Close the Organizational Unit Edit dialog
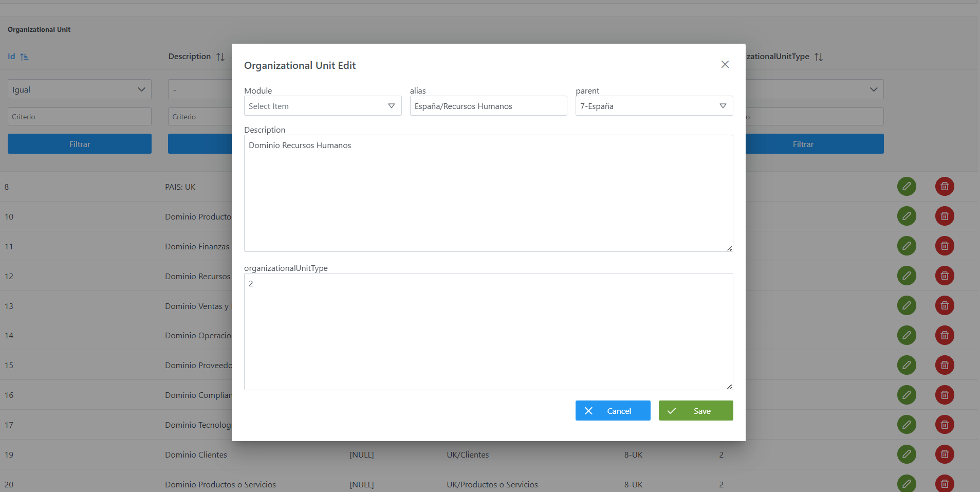 click(x=725, y=64)
